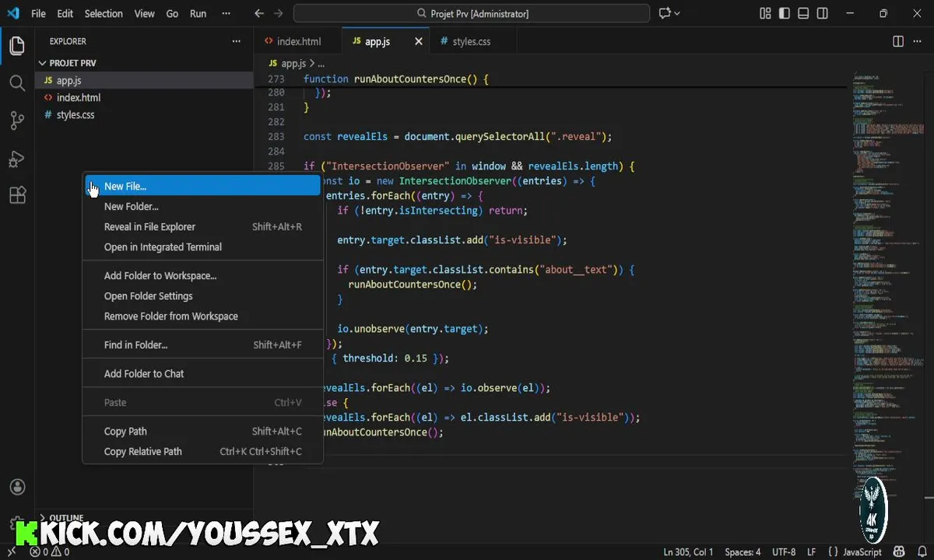Click the Copilot dropdown chevron in title bar

676,13
